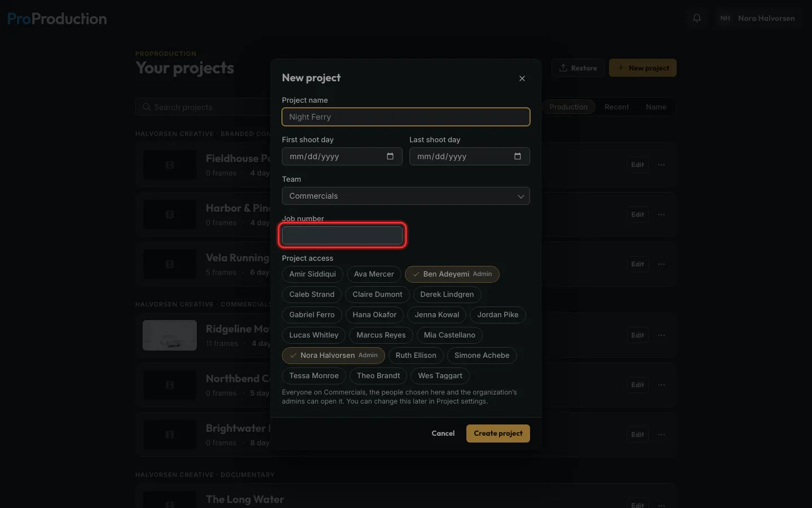Screen dimensions: 812x508
Task: Switch to the Recent sort tab
Action: click(616, 107)
